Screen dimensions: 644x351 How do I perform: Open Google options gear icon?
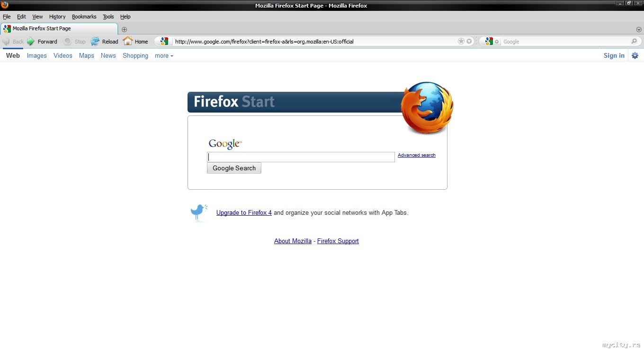click(635, 55)
